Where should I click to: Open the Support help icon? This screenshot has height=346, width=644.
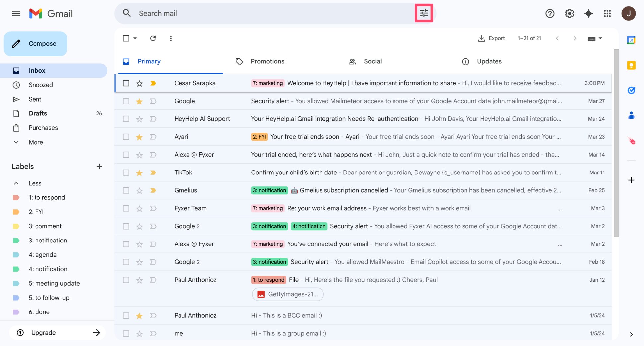coord(550,14)
